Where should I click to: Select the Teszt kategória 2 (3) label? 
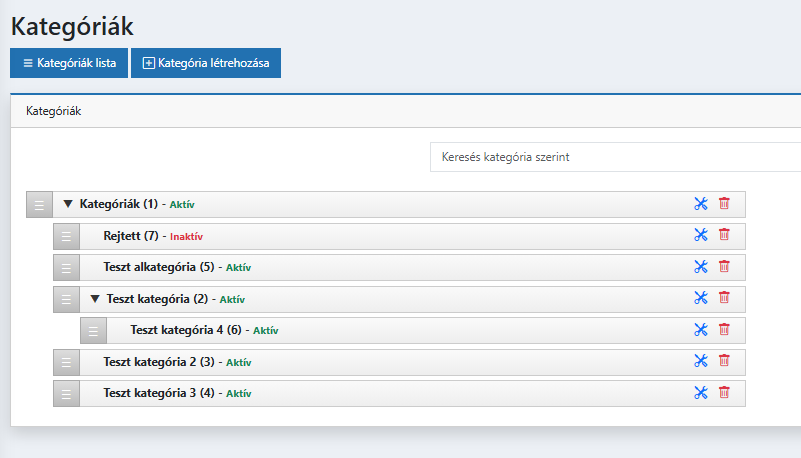(x=158, y=362)
